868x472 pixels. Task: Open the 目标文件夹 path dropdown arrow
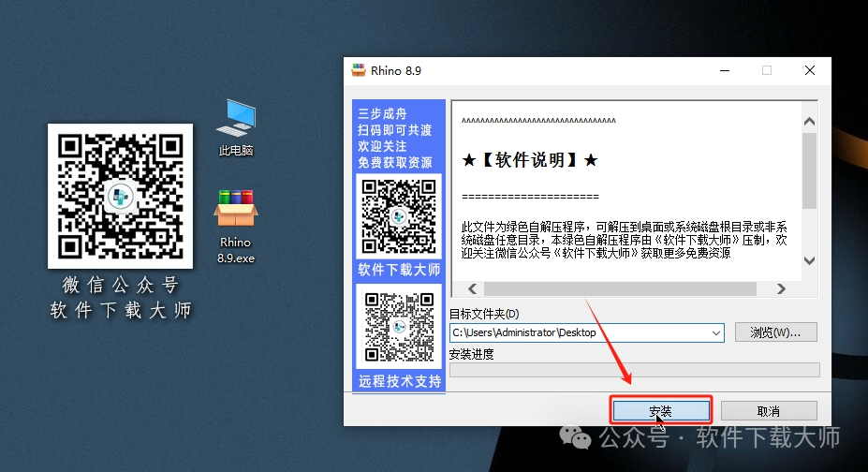[715, 332]
